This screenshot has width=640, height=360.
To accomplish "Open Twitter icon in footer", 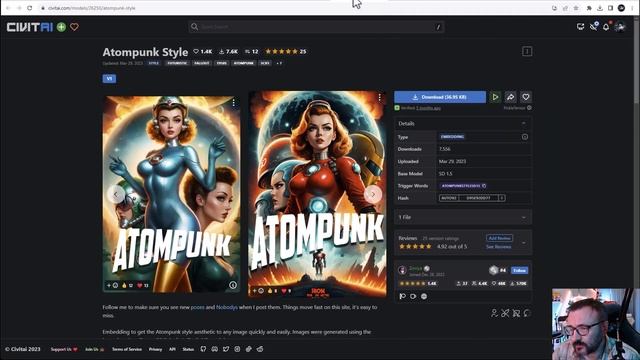I will 226,349.
